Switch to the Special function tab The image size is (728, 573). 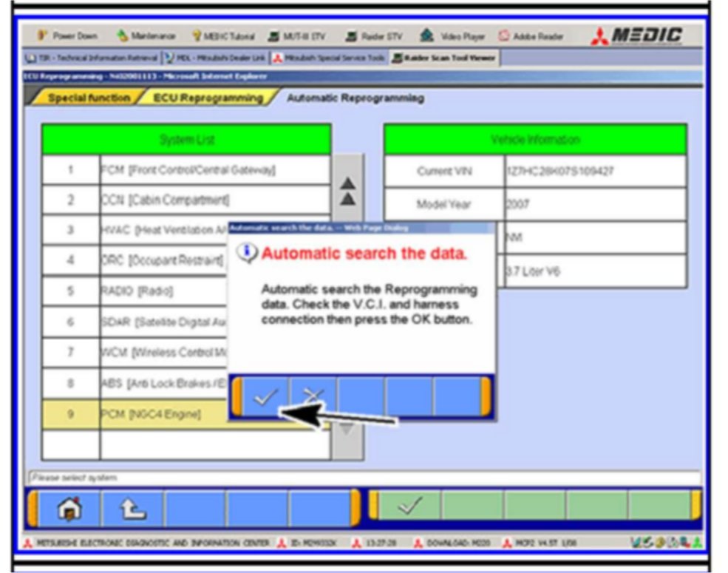[88, 98]
